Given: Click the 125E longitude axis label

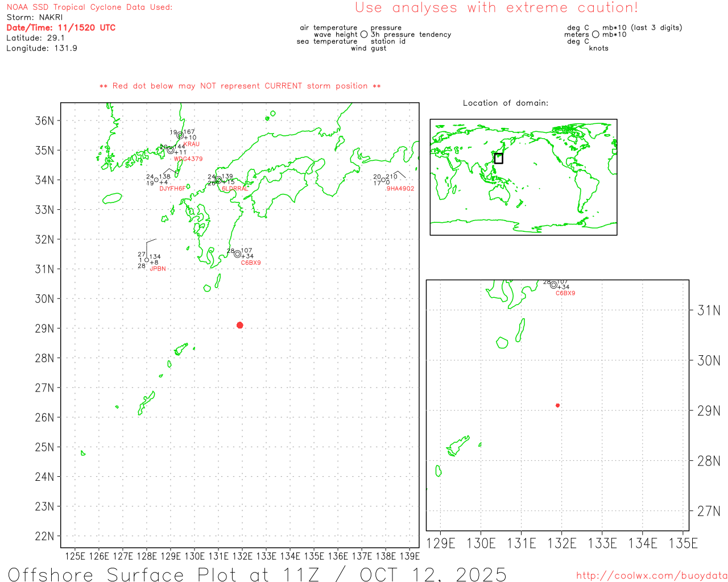Looking at the screenshot, I should 75,556.
